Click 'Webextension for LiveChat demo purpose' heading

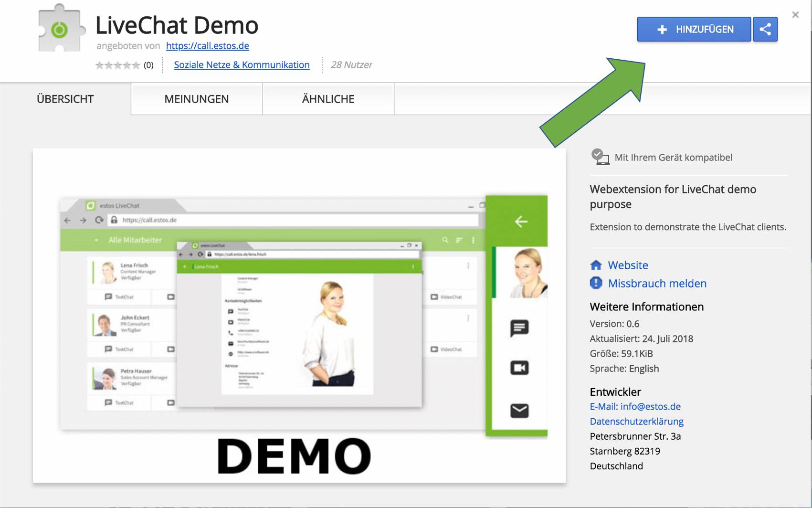pos(673,197)
